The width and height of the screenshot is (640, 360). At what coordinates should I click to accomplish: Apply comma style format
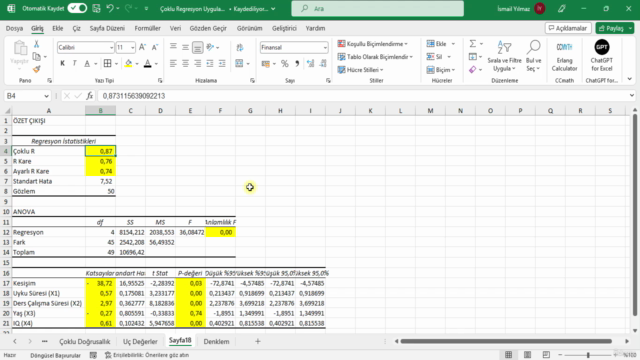(297, 63)
